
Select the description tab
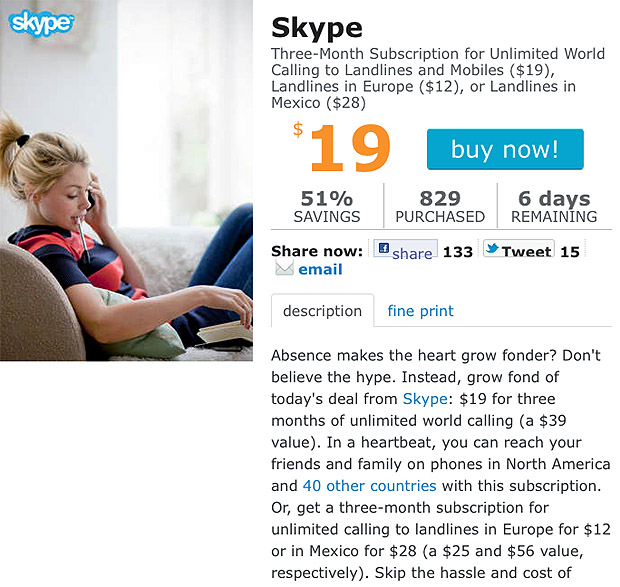coord(323,311)
